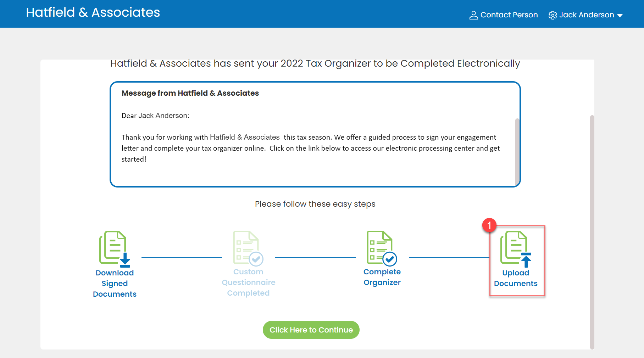Image resolution: width=644 pixels, height=358 pixels.
Task: Select the Complete Organizer label
Action: [x=382, y=277]
